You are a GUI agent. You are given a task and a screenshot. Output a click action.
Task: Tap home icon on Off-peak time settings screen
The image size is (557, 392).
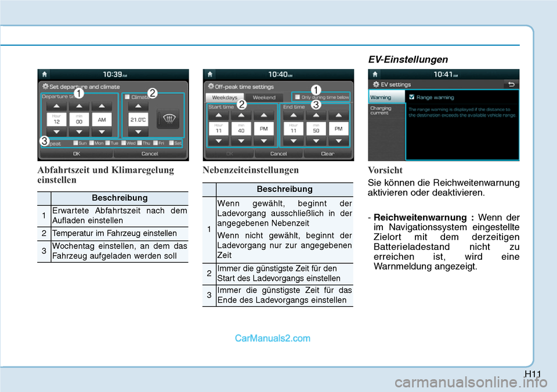(x=210, y=74)
